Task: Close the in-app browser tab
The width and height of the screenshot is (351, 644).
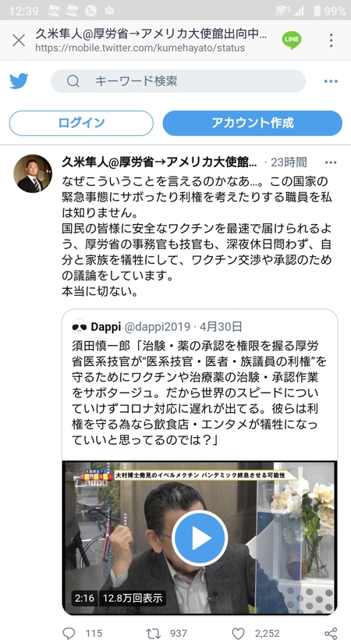Action: pos(19,41)
